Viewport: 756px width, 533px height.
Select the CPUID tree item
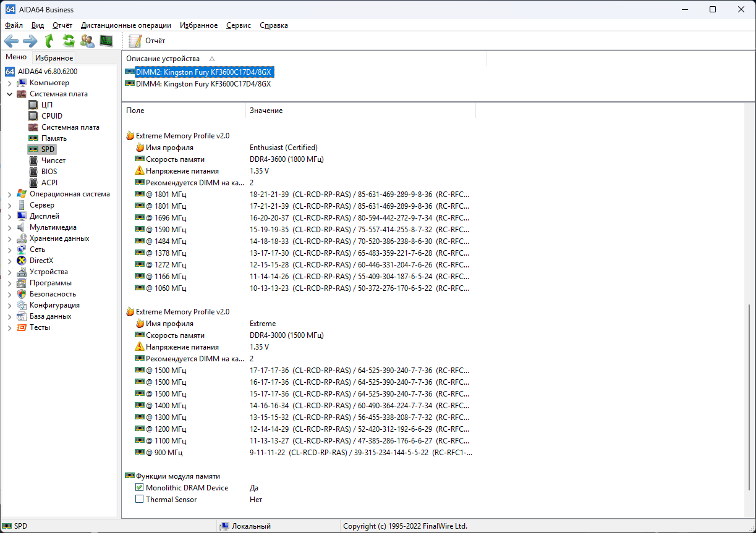(52, 116)
